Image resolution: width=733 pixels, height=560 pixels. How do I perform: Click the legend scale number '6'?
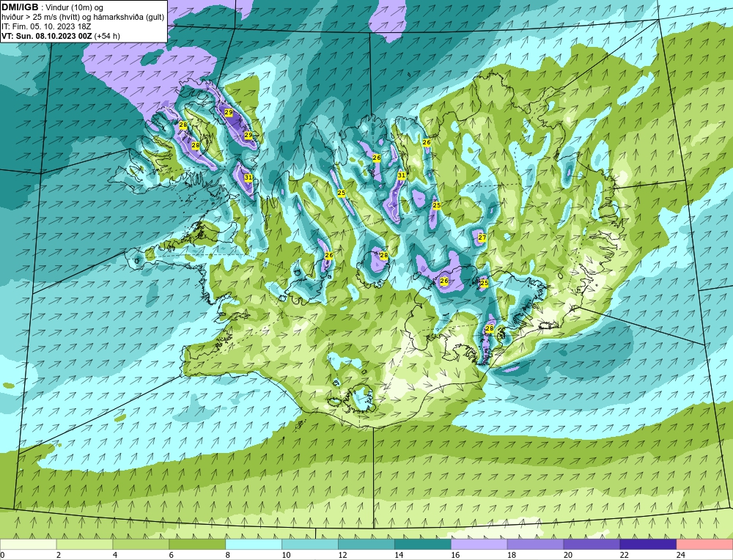172,555
